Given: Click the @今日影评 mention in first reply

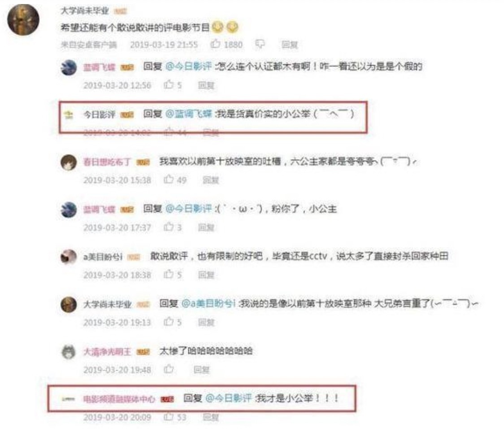Looking at the screenshot, I should pos(188,66).
